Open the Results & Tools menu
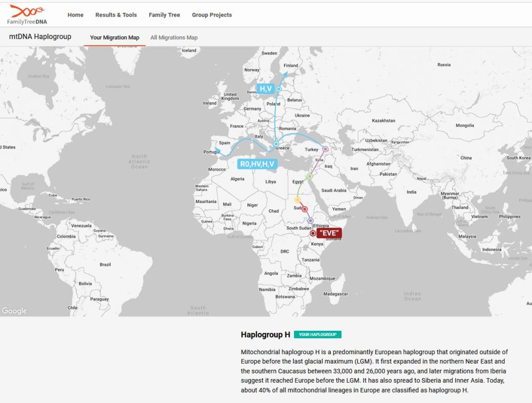The height and width of the screenshot is (403, 532). click(x=116, y=15)
